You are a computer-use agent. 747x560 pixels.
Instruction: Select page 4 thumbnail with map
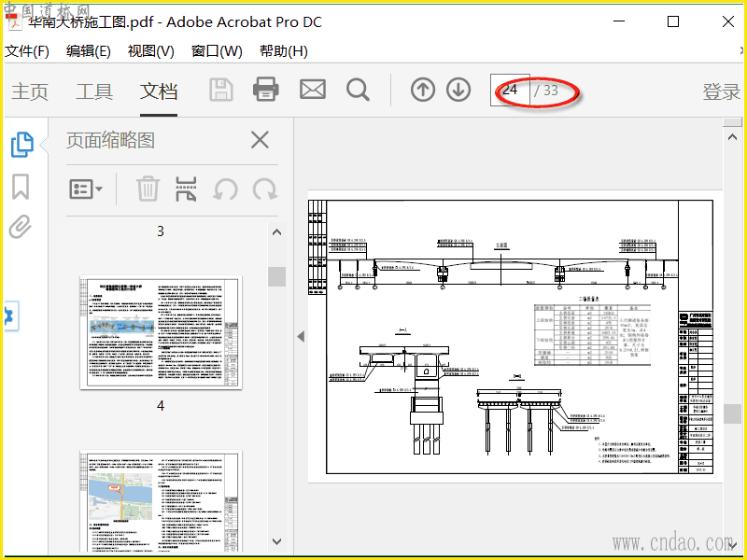pyautogui.click(x=161, y=501)
